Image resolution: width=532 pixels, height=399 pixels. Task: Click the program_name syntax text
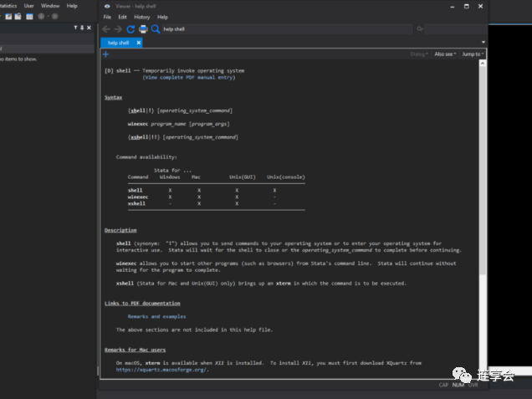[168, 124]
